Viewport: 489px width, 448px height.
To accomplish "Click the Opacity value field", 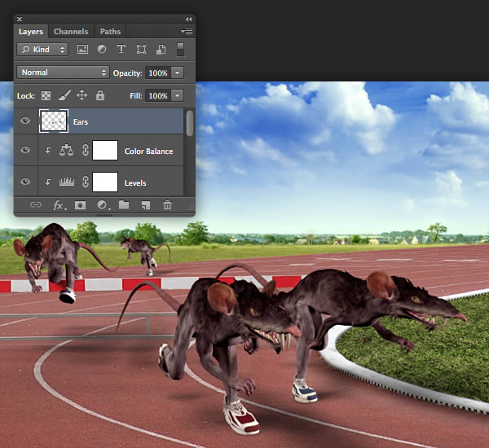I will 158,73.
